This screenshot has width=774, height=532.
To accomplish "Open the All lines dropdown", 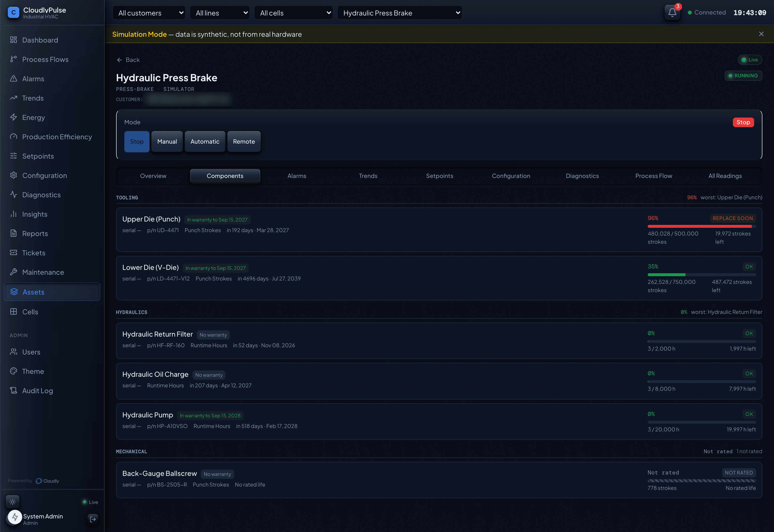I will (220, 13).
